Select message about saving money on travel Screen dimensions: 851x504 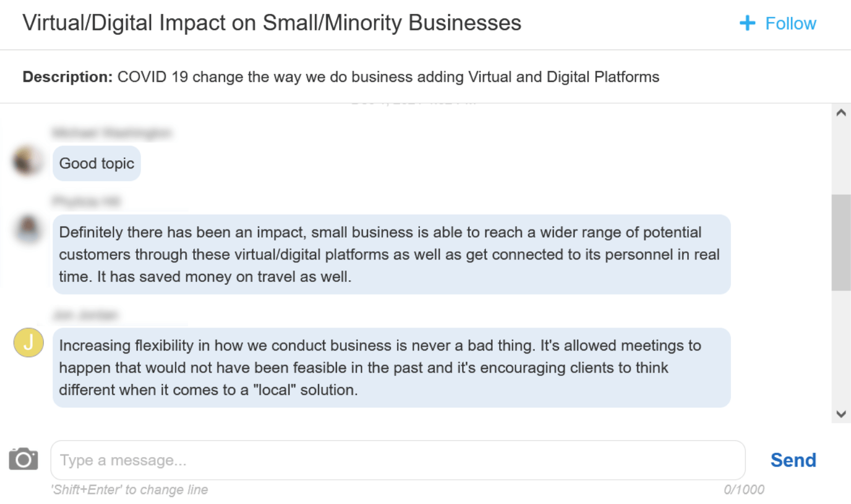(x=391, y=254)
